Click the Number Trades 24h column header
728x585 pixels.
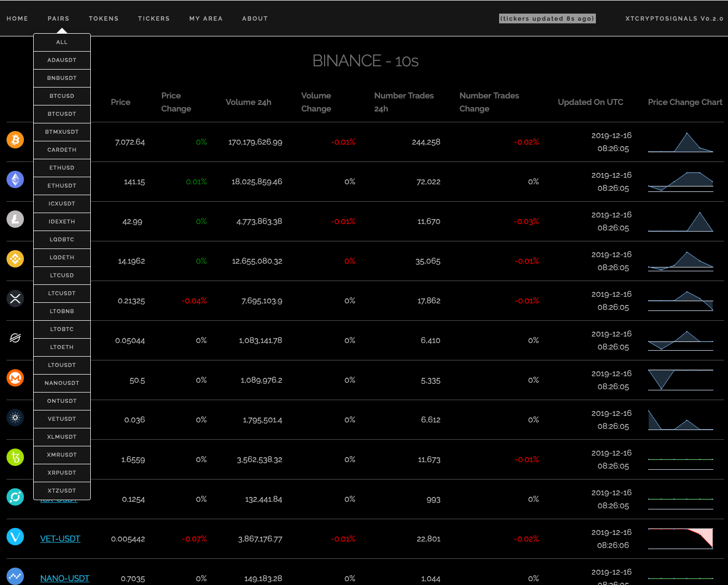[404, 102]
